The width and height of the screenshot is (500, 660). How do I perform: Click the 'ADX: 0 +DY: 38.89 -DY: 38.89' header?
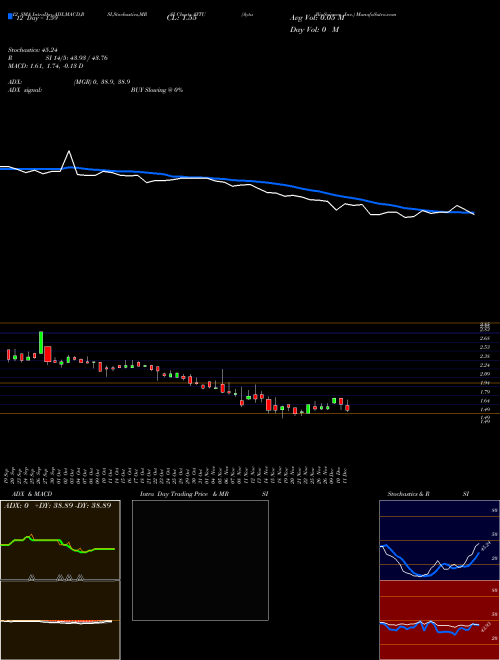click(58, 506)
